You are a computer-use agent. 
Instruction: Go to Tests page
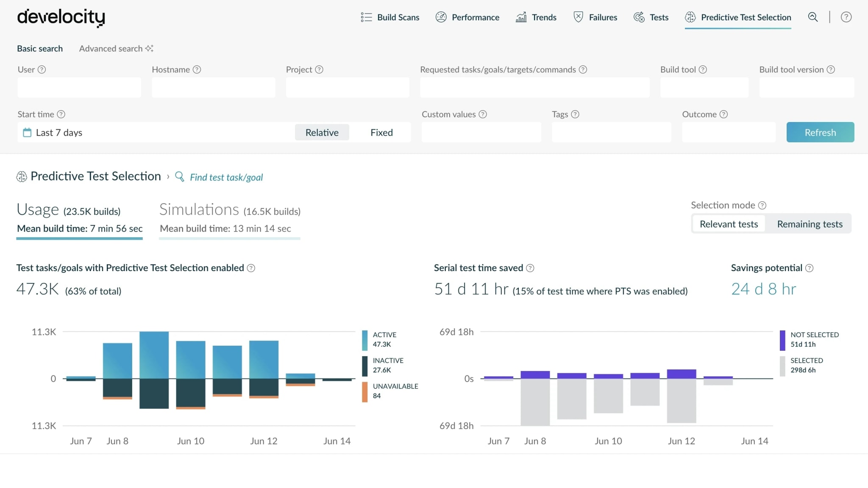[x=651, y=17]
